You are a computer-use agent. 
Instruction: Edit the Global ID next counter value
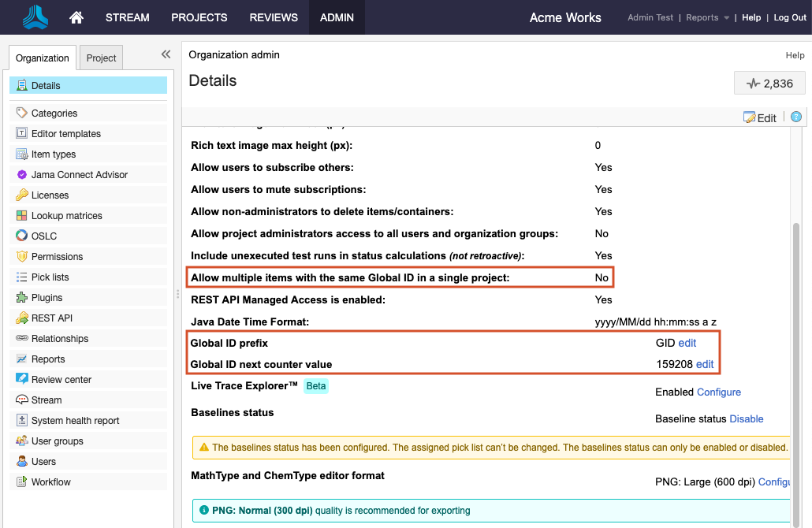705,364
